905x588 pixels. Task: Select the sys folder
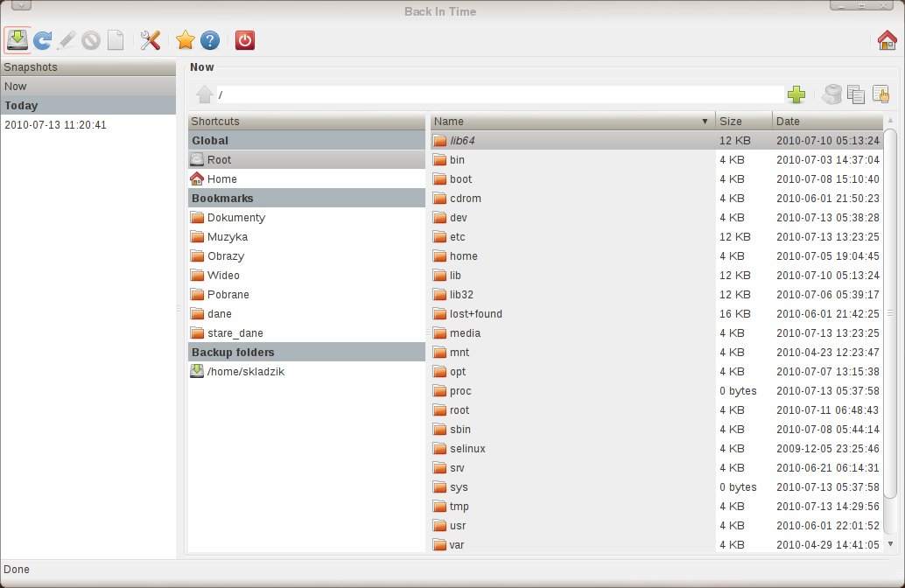tap(656, 487)
